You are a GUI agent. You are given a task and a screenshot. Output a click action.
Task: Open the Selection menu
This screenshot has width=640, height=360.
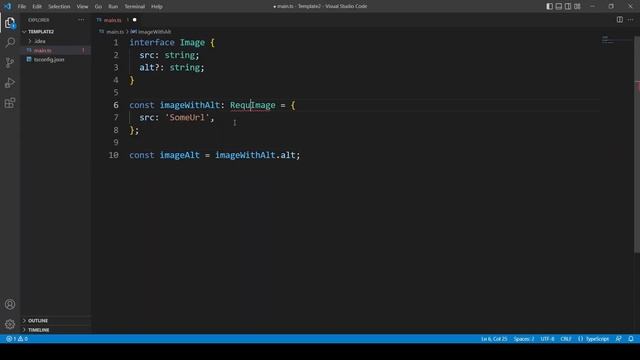pos(59,7)
